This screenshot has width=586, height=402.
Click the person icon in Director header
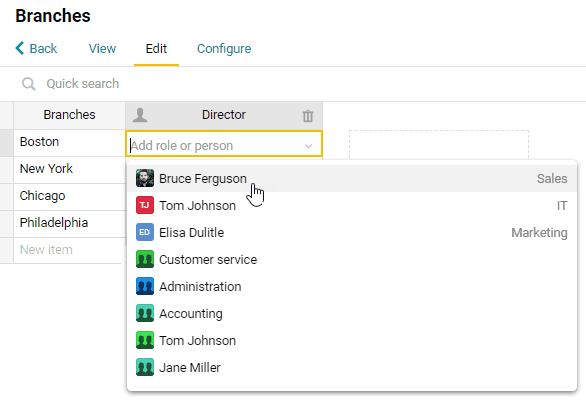click(140, 115)
